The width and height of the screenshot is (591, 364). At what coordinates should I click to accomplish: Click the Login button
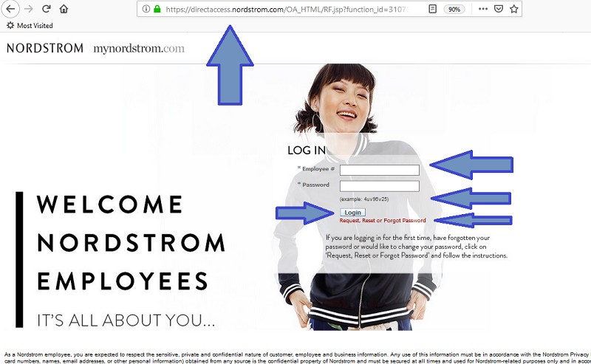(x=353, y=212)
